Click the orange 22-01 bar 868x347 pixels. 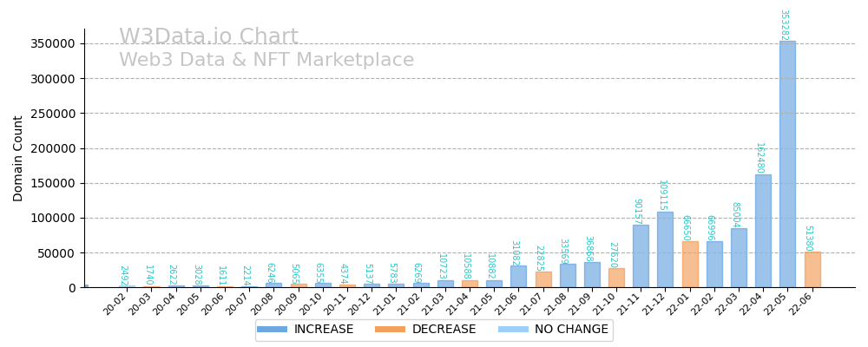(690, 265)
